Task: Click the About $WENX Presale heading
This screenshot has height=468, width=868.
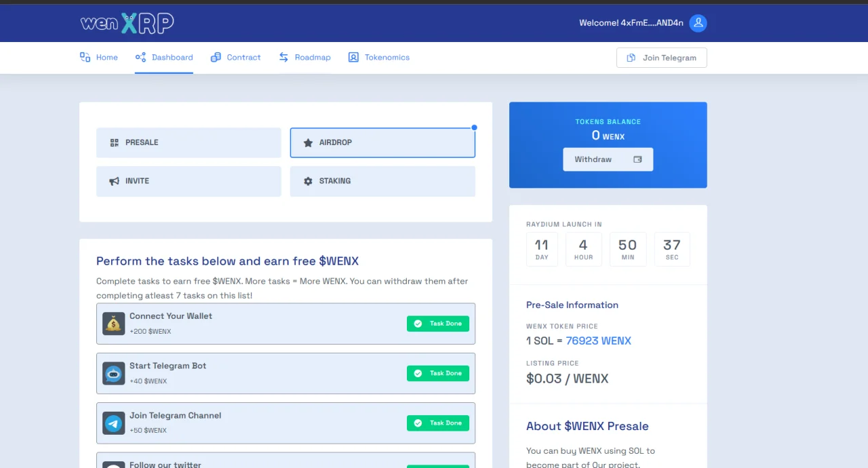Action: click(x=587, y=426)
